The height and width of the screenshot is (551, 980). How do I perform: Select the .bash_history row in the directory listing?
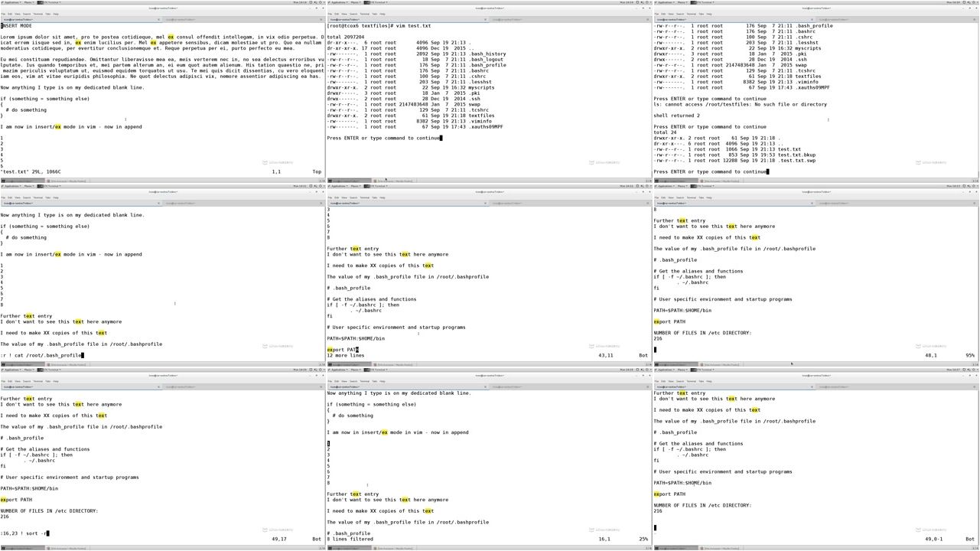[x=416, y=54]
